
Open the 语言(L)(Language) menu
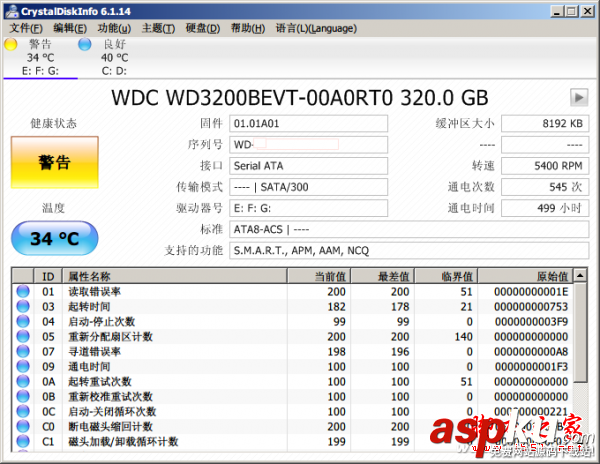click(316, 28)
